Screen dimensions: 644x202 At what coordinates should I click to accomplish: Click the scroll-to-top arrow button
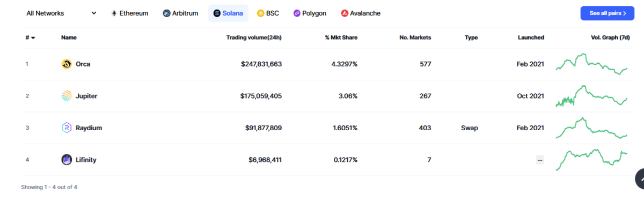coord(642,179)
